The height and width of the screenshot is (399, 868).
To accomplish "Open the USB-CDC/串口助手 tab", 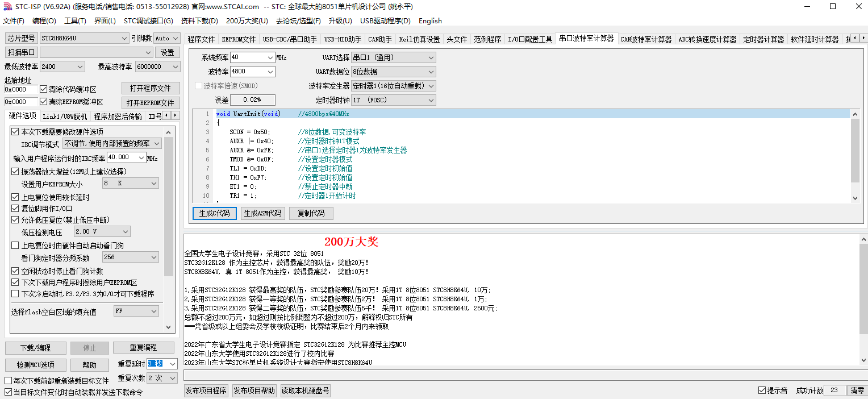I will coord(290,39).
